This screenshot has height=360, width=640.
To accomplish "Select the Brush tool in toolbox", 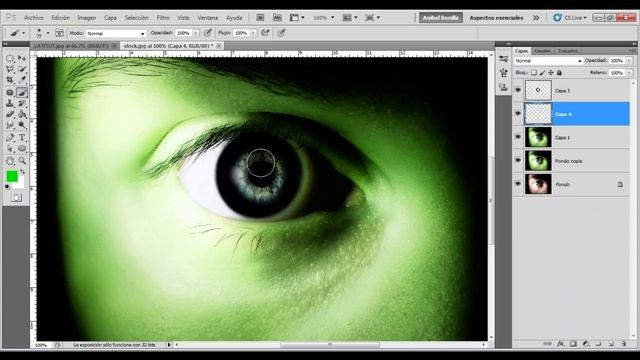I will [22, 93].
